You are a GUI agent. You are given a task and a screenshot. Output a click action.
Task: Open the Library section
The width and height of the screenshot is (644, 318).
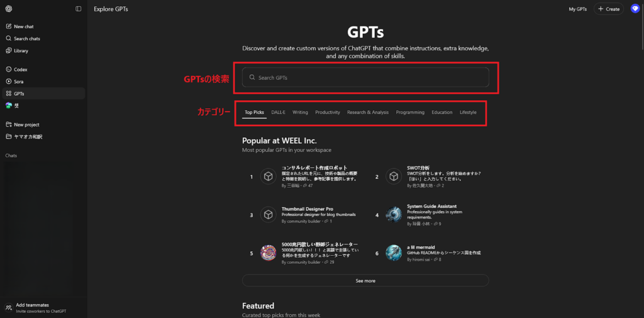[43, 50]
